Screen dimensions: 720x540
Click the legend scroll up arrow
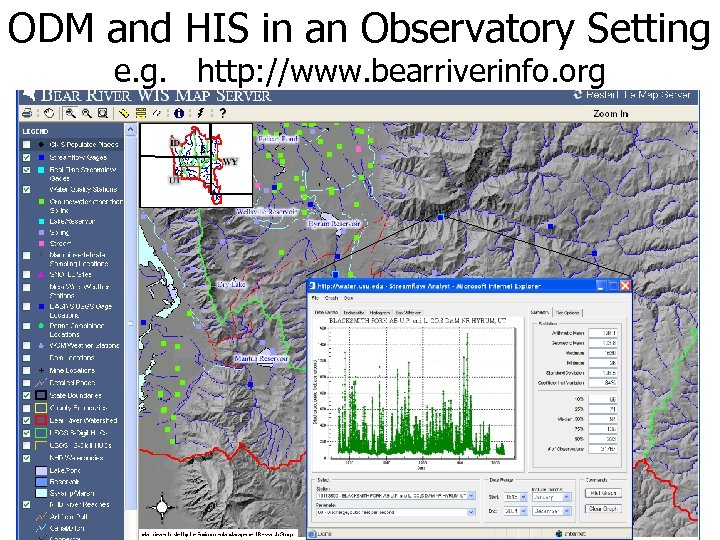(x=131, y=130)
